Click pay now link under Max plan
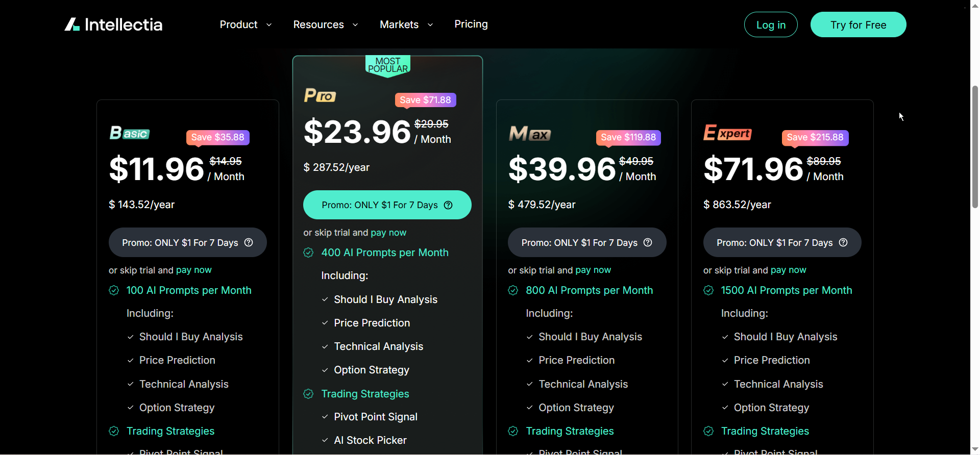 pos(593,270)
